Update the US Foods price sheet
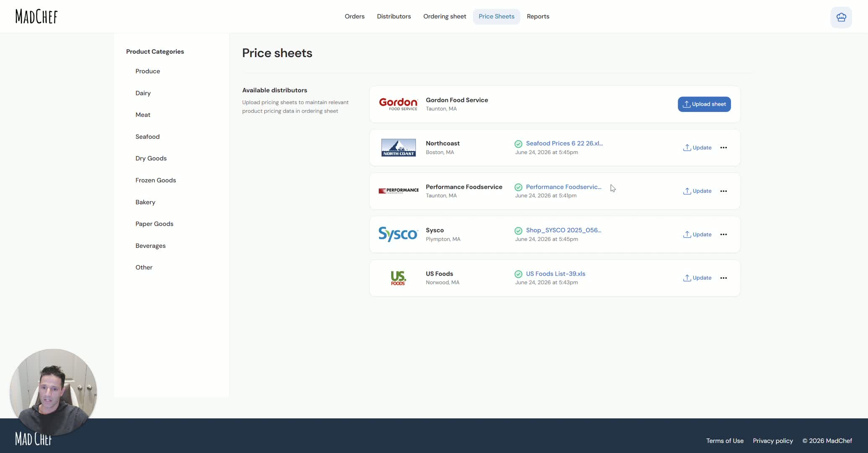Viewport: 868px width, 453px height. (x=697, y=278)
